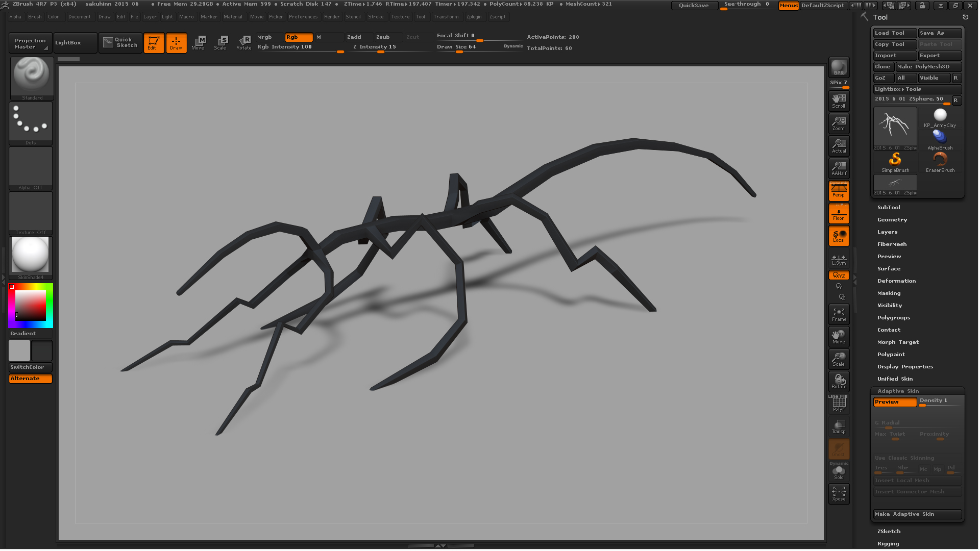This screenshot has width=980, height=551.
Task: Expand the Deformation section
Action: tap(896, 281)
